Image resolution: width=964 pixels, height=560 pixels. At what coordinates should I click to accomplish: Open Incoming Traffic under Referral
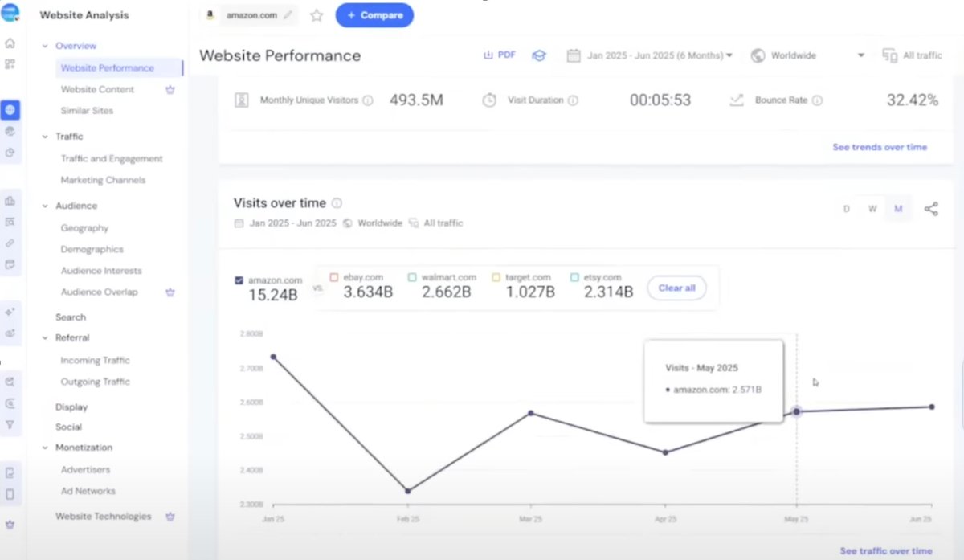[x=95, y=361]
